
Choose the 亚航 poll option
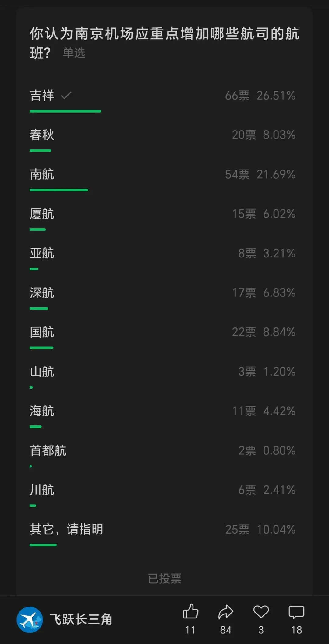tap(42, 253)
